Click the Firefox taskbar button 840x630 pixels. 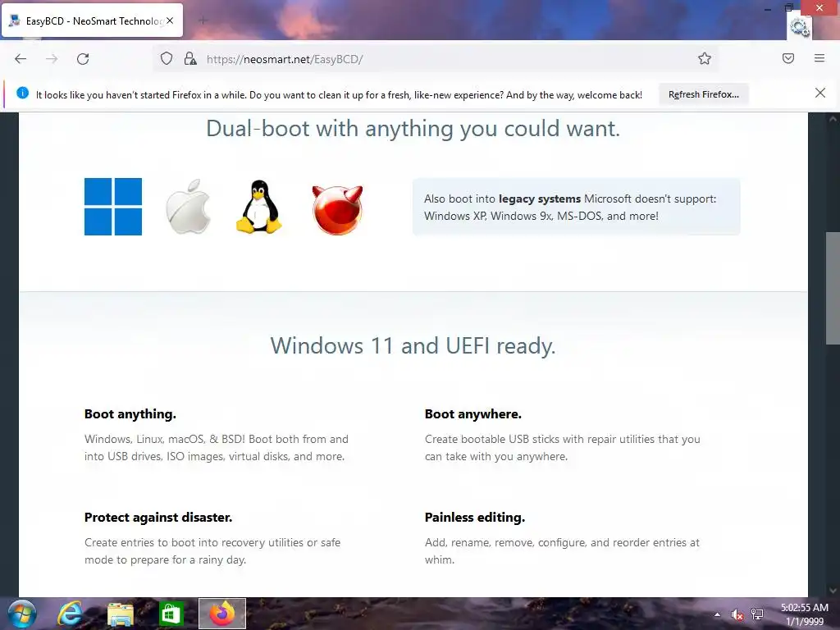pyautogui.click(x=222, y=614)
